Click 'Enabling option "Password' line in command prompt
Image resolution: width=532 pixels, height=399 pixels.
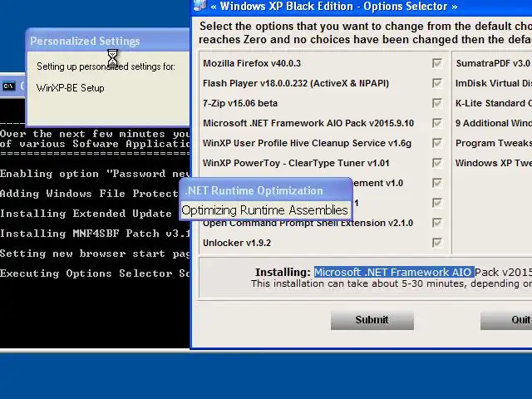coord(95,174)
